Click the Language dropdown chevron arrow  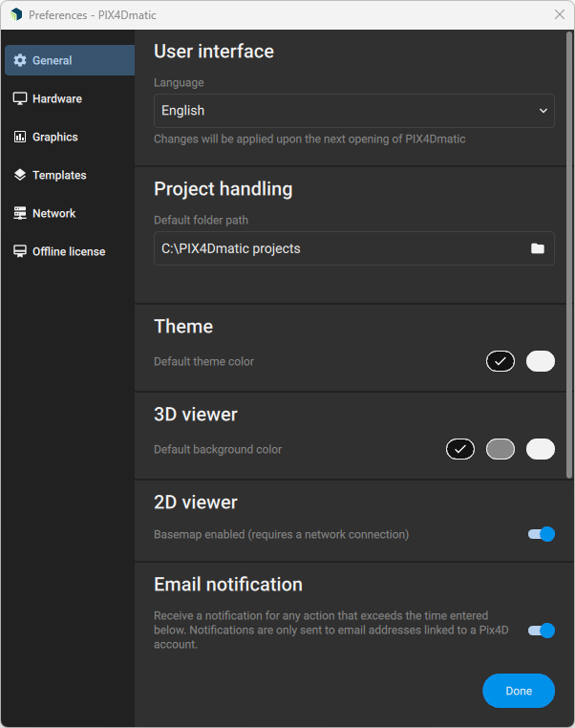(543, 111)
